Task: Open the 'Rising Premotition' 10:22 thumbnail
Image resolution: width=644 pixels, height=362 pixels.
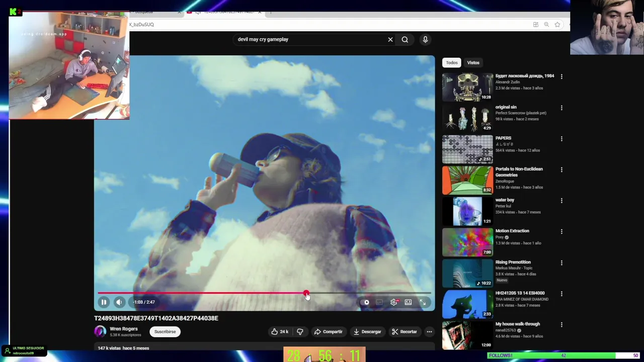Action: (x=467, y=273)
